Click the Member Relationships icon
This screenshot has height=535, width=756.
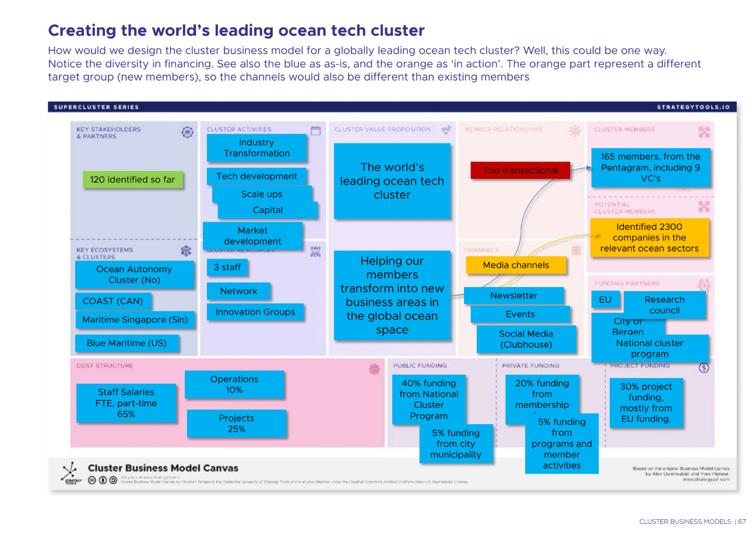[x=575, y=131]
